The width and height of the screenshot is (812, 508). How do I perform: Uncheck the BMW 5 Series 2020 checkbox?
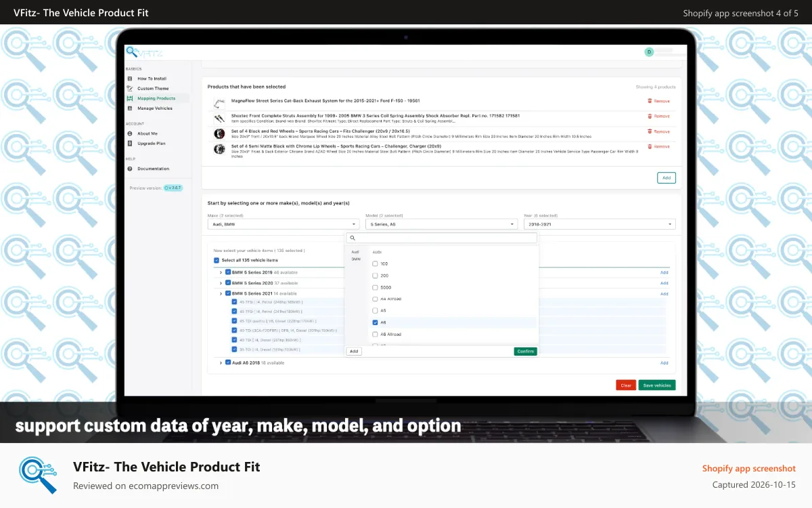(228, 283)
